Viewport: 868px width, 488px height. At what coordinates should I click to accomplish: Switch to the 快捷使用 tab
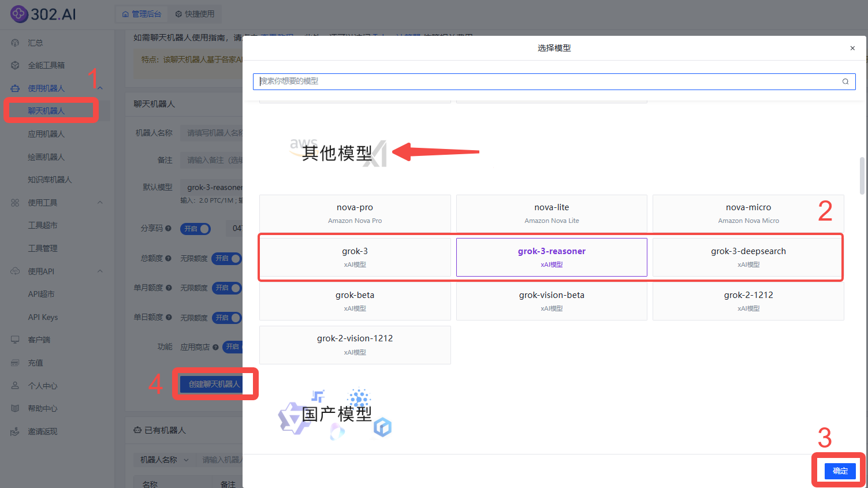pyautogui.click(x=195, y=14)
